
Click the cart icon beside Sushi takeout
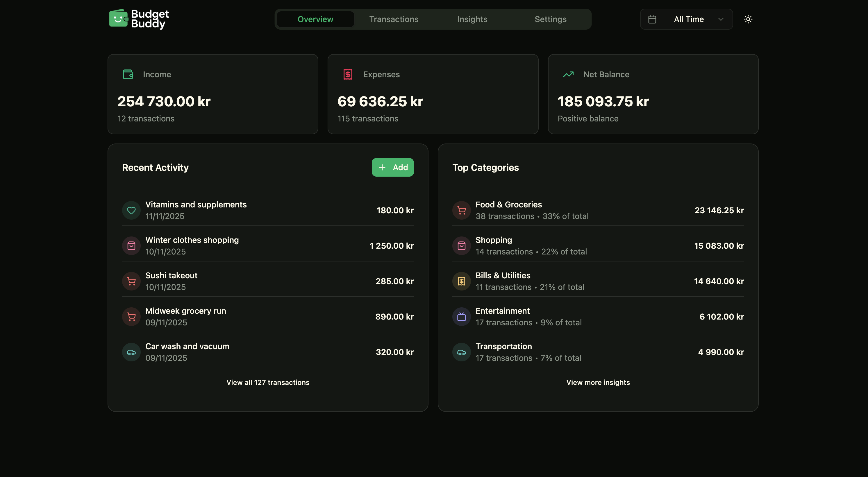[x=131, y=281]
